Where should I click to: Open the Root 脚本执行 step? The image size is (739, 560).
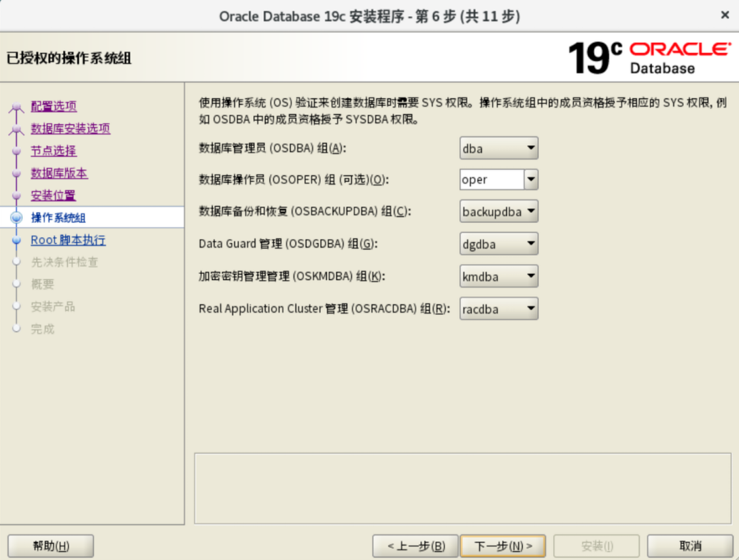(68, 240)
